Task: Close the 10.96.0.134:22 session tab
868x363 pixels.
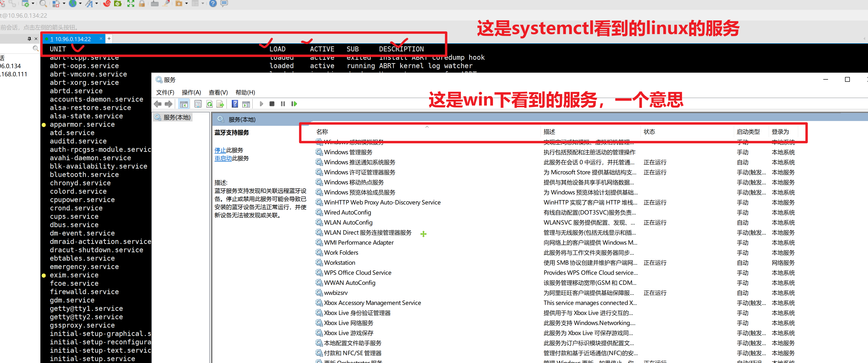Action: point(101,39)
